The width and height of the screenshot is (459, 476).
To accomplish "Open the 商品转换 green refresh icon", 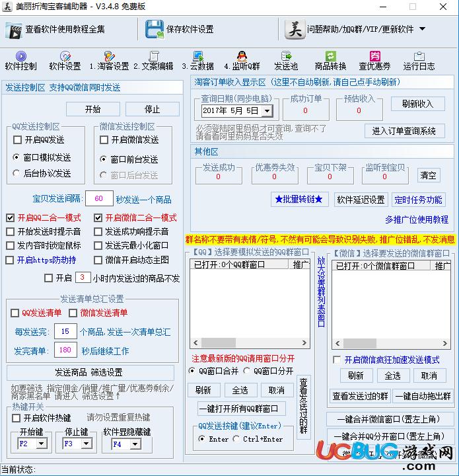I will click(330, 56).
